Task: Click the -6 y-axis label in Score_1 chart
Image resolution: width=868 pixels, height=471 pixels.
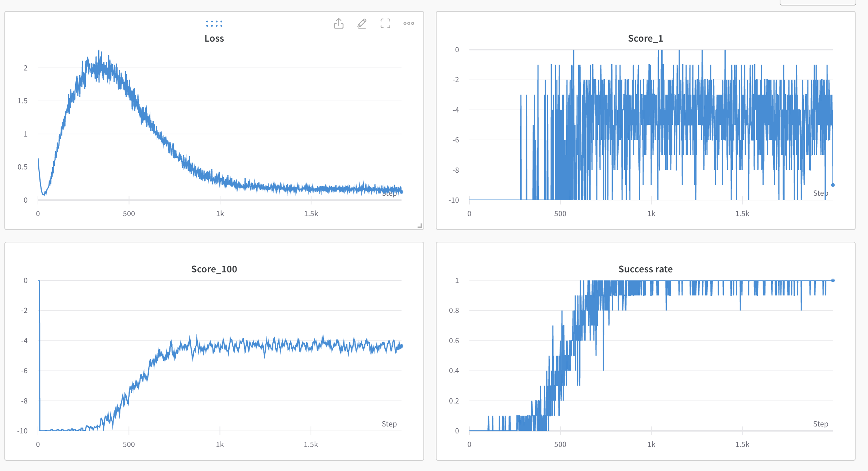Action: coord(456,140)
